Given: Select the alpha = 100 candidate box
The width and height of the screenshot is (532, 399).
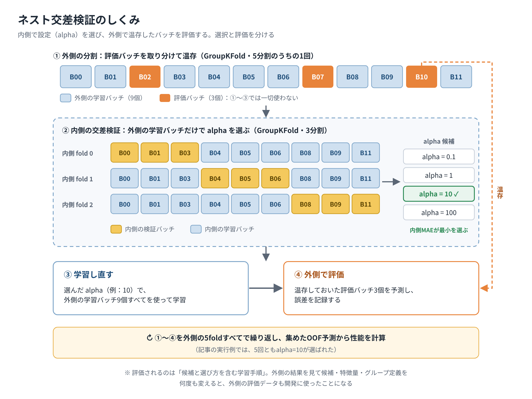Looking at the screenshot, I should tap(439, 212).
